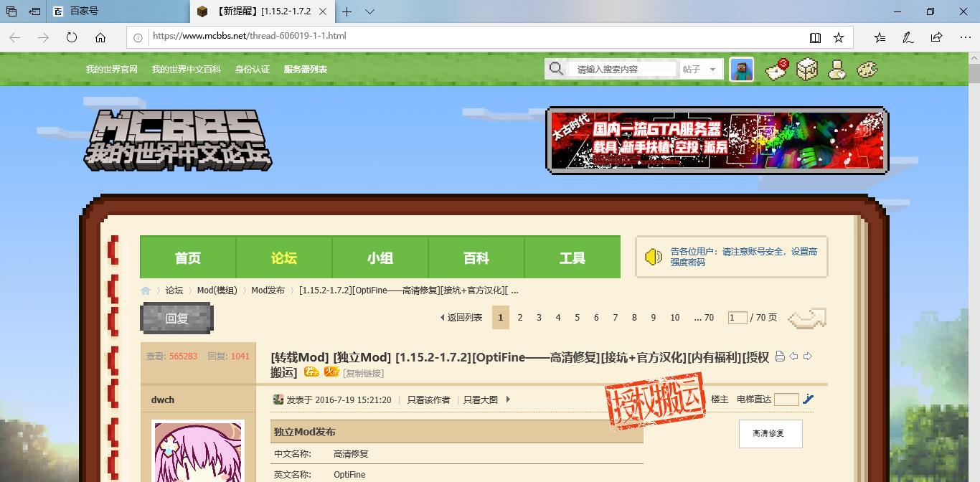Open the new tab with plus button
This screenshot has width=980, height=482.
click(347, 11)
